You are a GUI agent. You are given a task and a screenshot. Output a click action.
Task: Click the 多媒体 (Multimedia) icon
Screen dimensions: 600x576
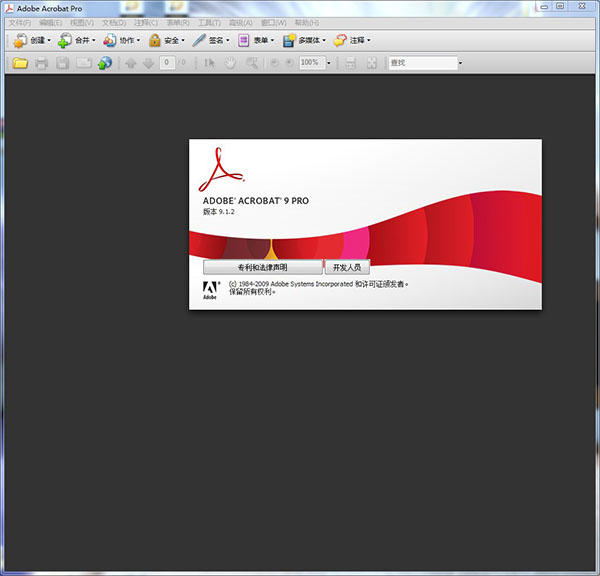click(289, 40)
